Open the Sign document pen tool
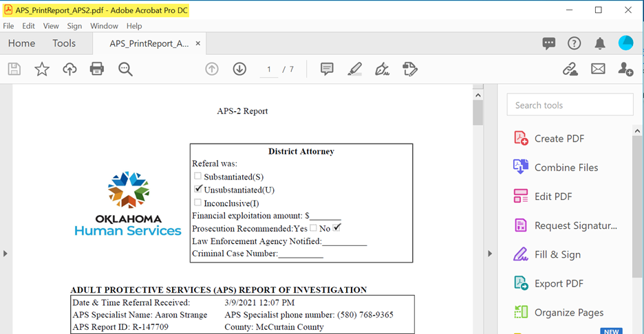 coord(382,69)
